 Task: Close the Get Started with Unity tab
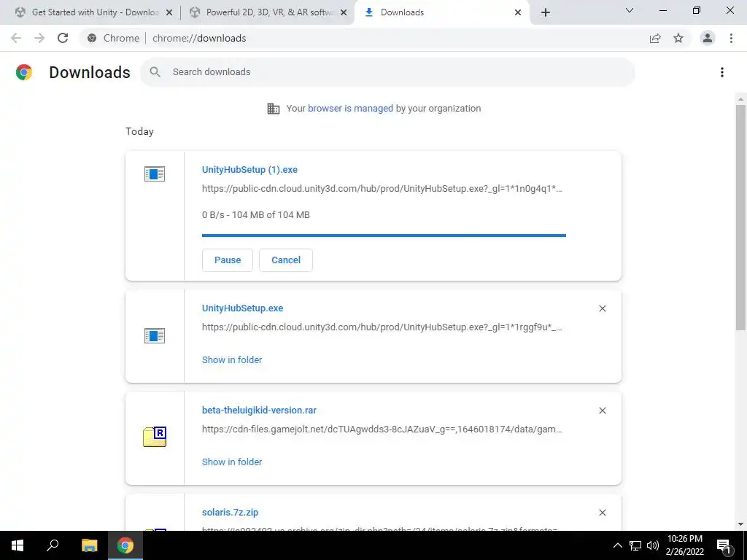tap(169, 12)
